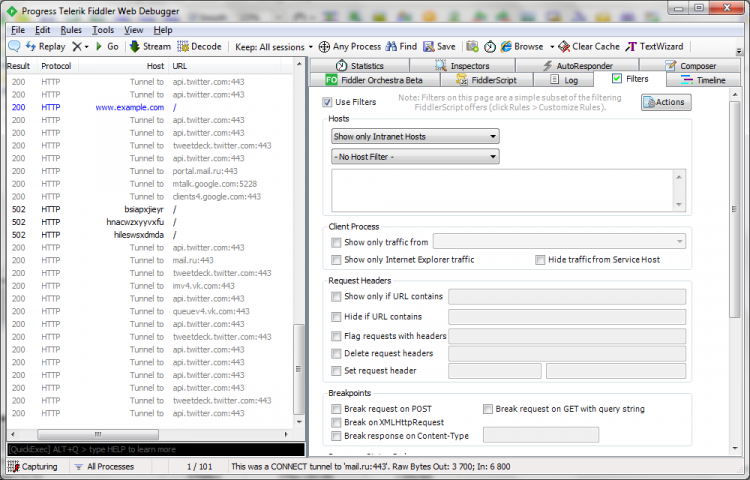This screenshot has height=480, width=750.
Task: Enable Break request on GET with query string
Action: coord(487,409)
